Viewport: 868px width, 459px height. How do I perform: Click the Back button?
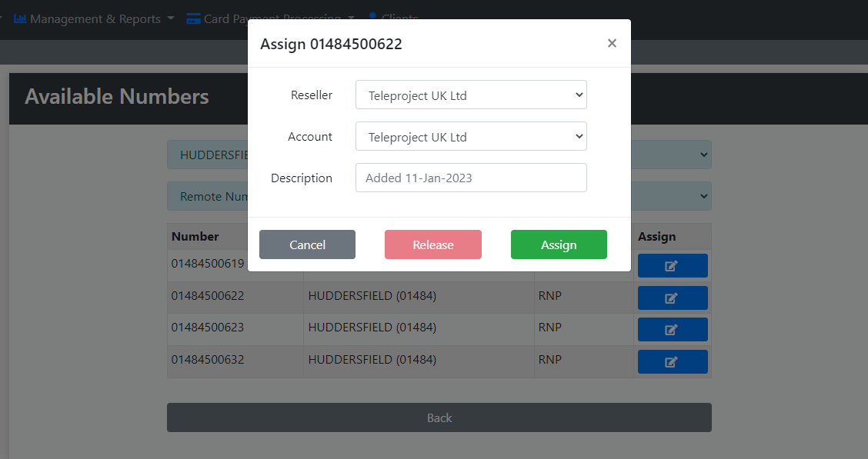coord(439,417)
